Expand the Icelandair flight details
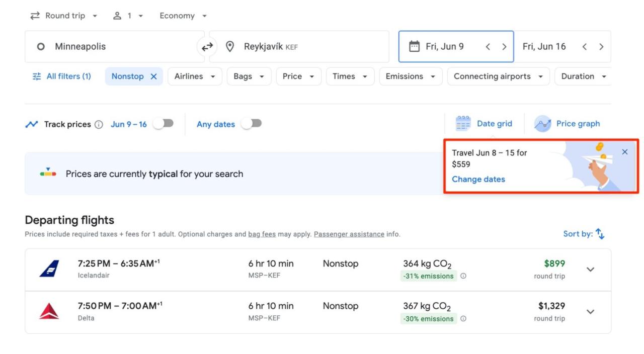Image resolution: width=644 pixels, height=354 pixels. pos(591,270)
